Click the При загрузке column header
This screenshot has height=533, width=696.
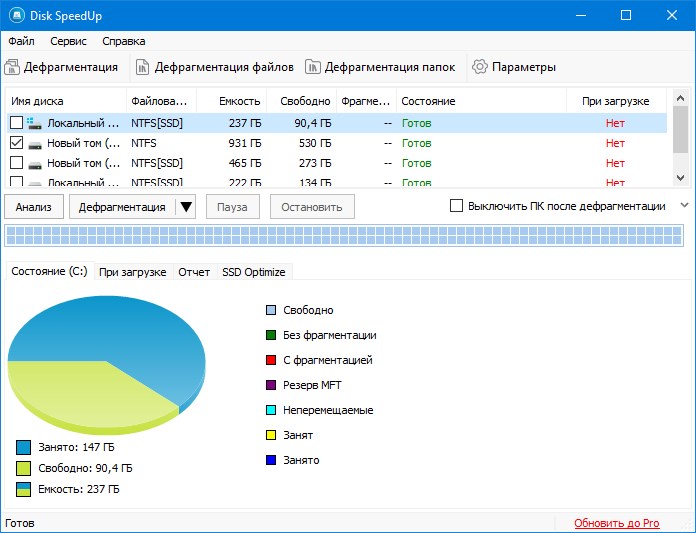[x=616, y=101]
